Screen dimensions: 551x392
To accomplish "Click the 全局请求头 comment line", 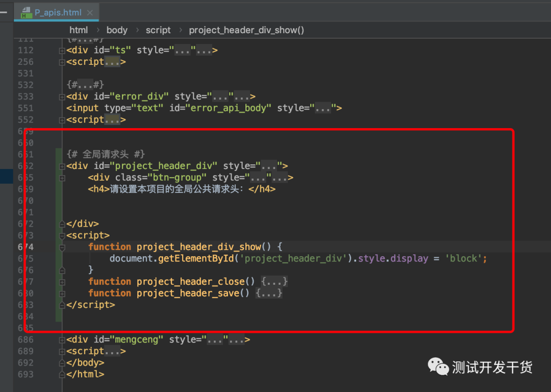I will point(106,154).
